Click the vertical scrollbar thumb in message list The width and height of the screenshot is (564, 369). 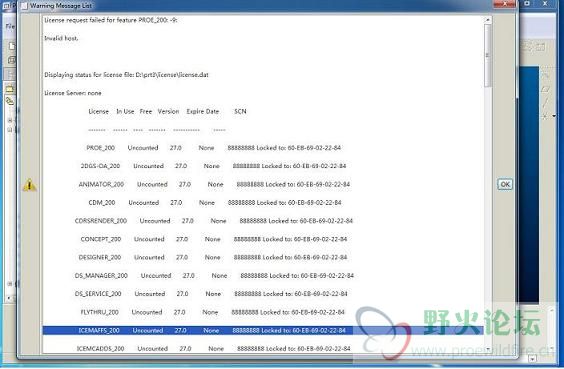coord(487,56)
